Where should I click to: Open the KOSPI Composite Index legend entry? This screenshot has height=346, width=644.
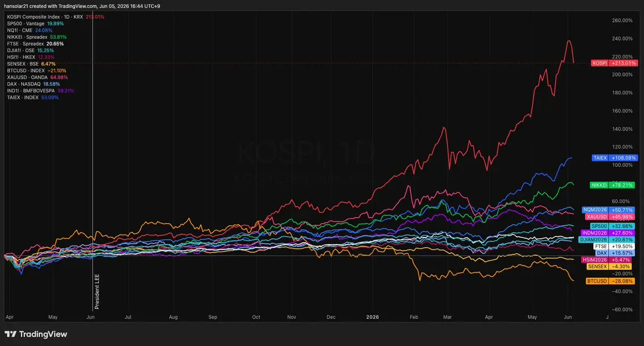(55, 17)
